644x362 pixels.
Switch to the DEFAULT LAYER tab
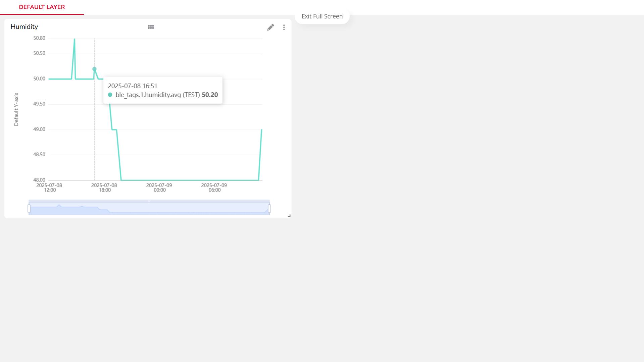[x=42, y=7]
